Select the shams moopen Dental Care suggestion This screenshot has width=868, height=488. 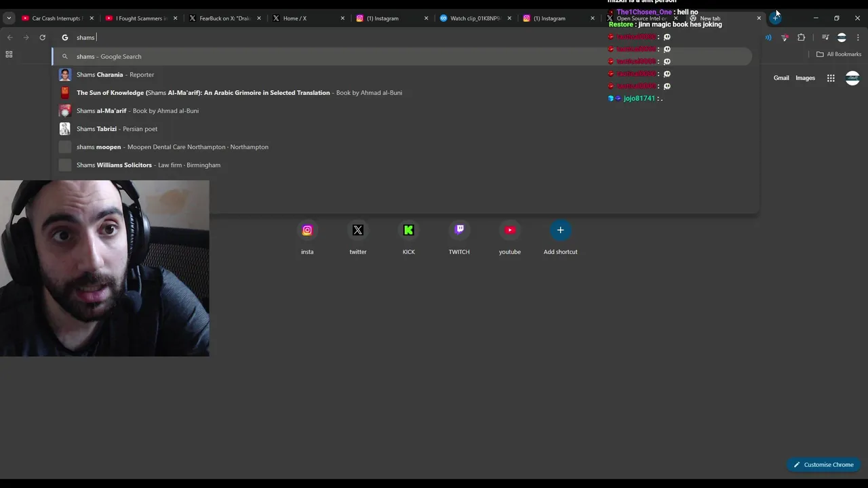tap(403, 147)
